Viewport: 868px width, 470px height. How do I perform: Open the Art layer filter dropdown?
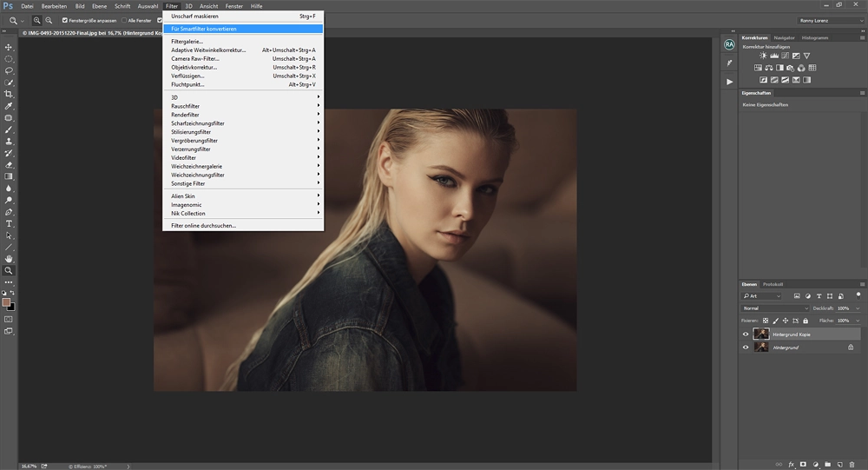coord(762,296)
